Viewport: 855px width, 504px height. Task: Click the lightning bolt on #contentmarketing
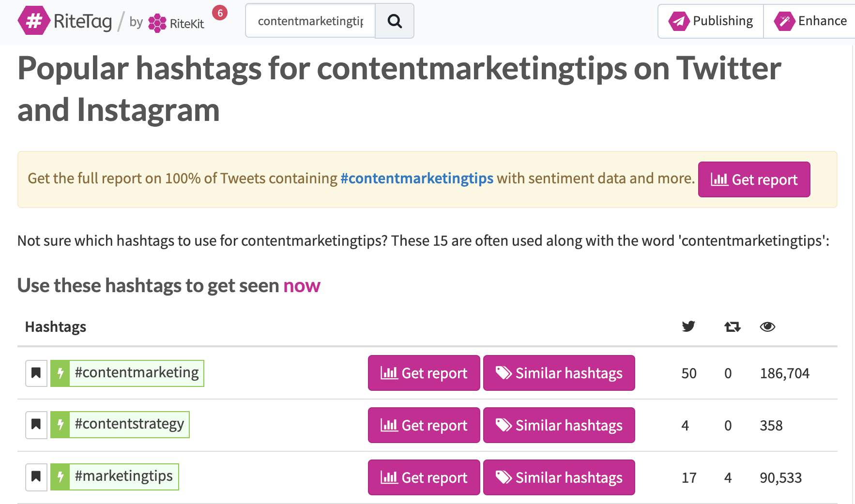tap(60, 373)
